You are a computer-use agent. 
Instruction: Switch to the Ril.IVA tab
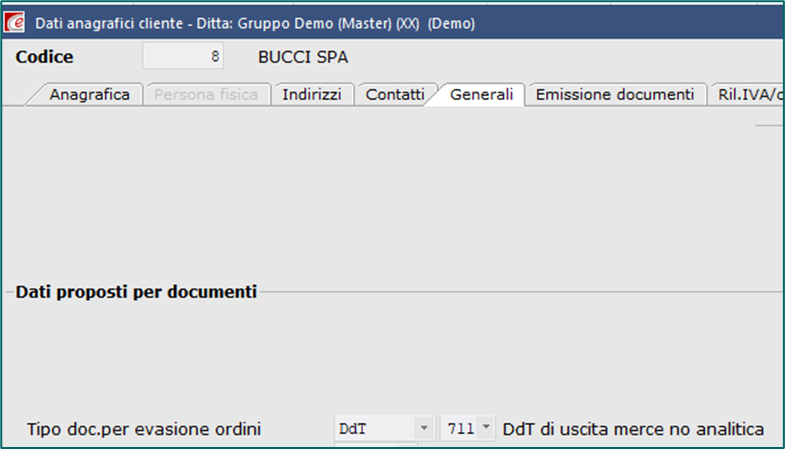[748, 94]
